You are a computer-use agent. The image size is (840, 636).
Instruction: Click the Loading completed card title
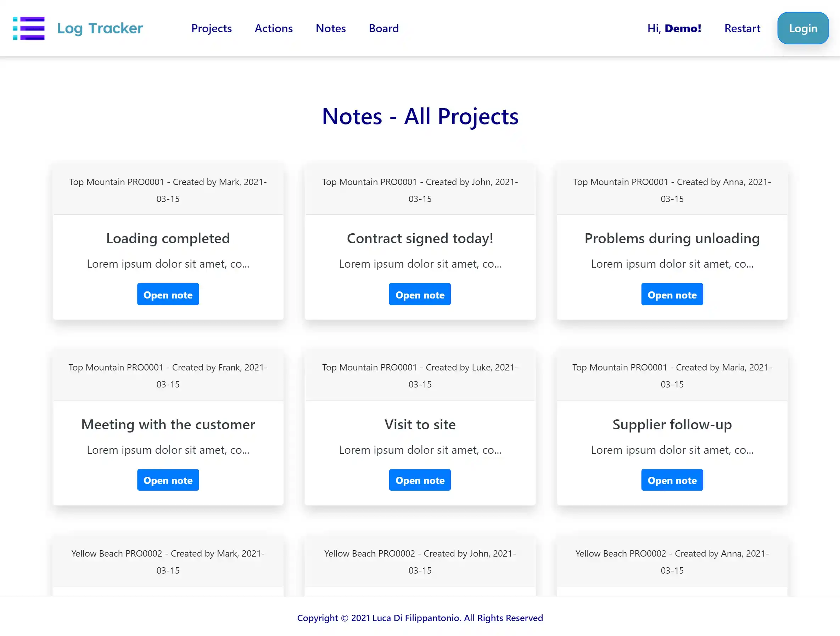[168, 239]
